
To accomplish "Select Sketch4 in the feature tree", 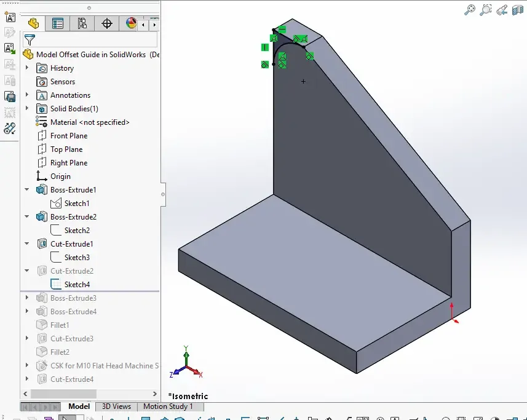I will (x=77, y=285).
